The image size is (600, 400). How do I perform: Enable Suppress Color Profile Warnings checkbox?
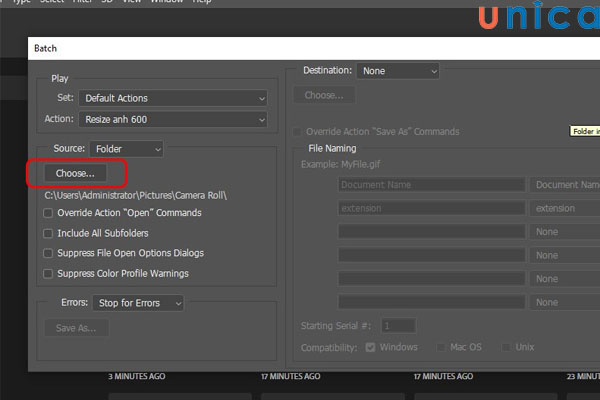coord(49,273)
